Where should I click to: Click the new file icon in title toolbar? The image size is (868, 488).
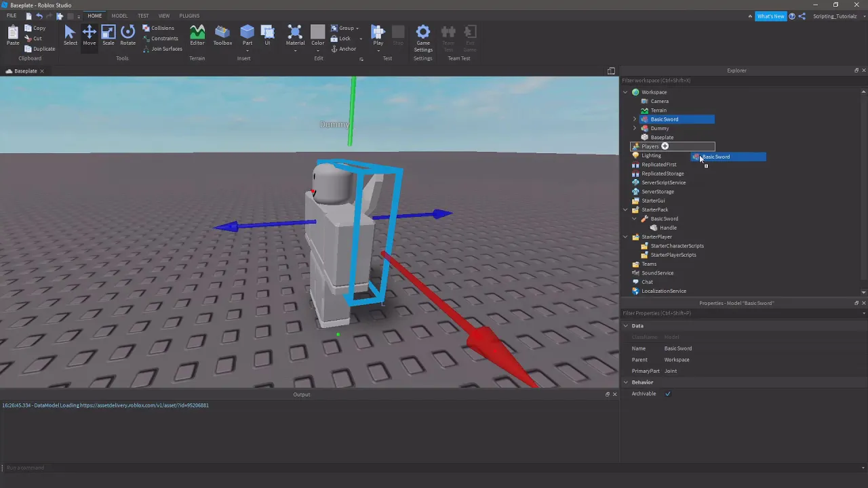[x=28, y=16]
